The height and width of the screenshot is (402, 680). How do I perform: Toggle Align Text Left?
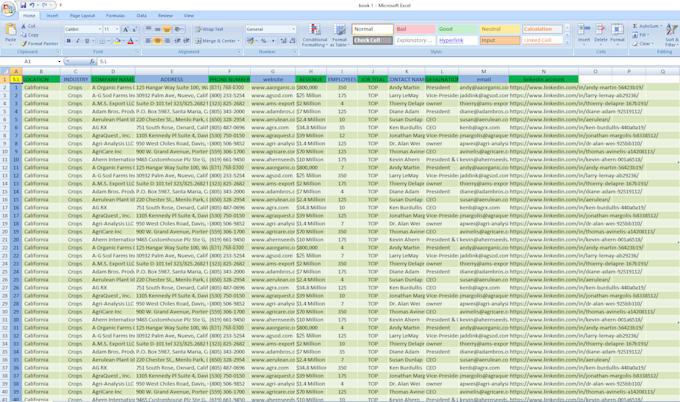click(148, 41)
